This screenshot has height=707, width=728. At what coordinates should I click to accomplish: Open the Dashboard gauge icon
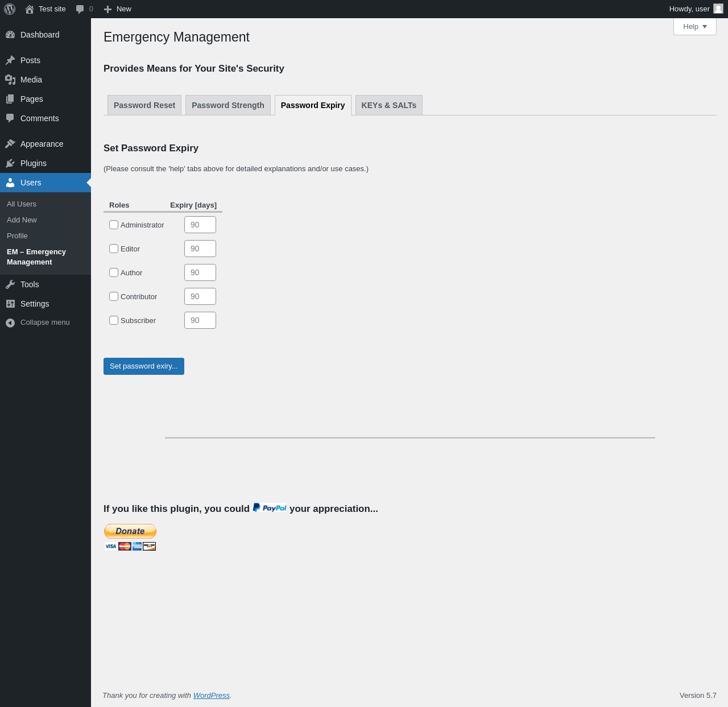[10, 35]
